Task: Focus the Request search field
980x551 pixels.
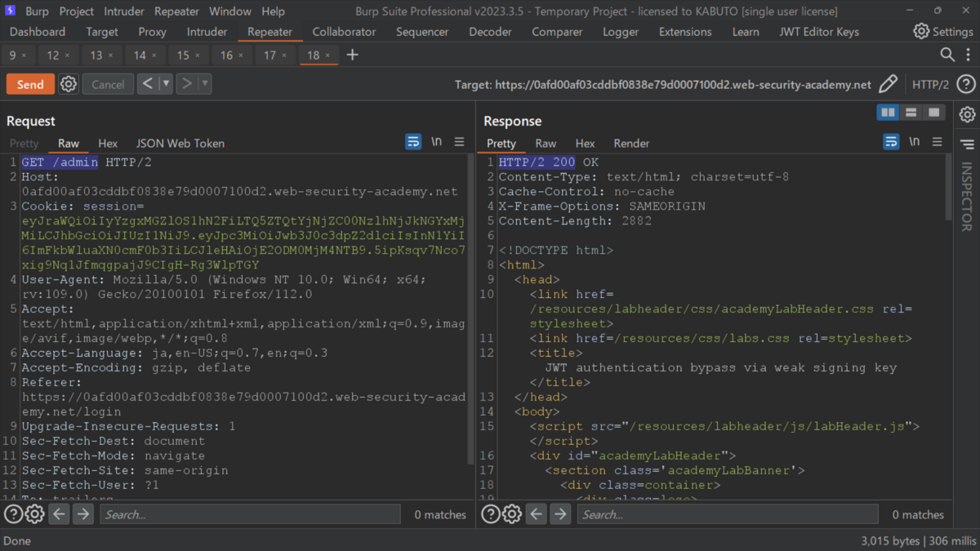Action: click(x=250, y=514)
